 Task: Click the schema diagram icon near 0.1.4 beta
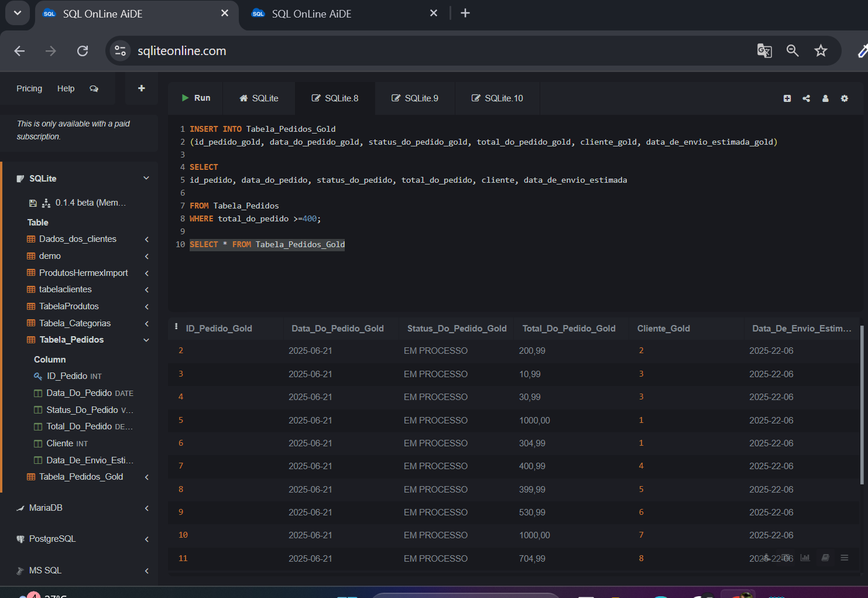(46, 203)
